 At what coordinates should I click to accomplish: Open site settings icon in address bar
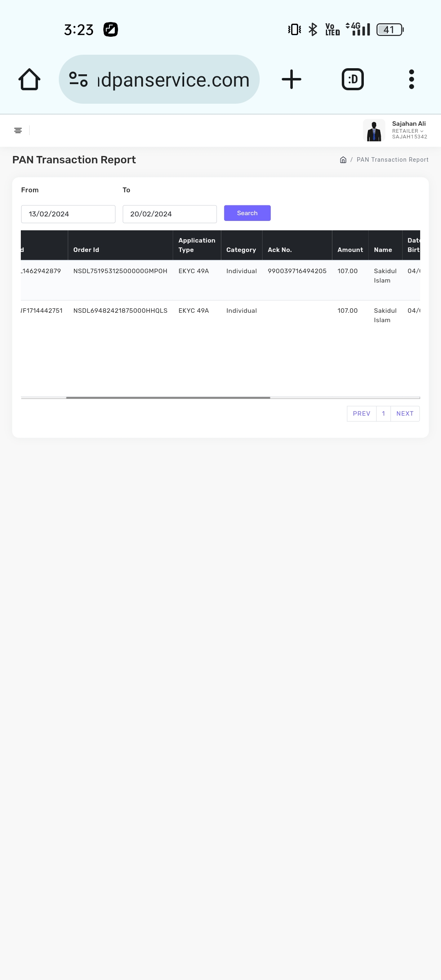click(x=78, y=79)
